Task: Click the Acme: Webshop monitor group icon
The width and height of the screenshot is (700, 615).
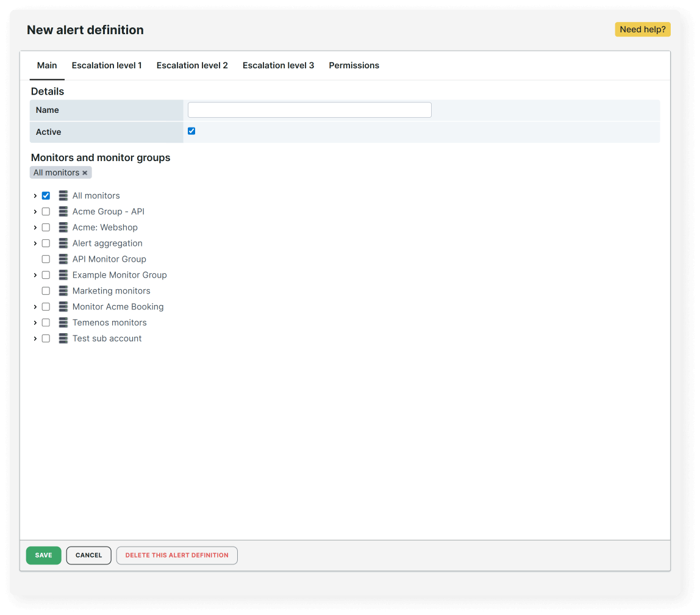Action: click(x=63, y=227)
